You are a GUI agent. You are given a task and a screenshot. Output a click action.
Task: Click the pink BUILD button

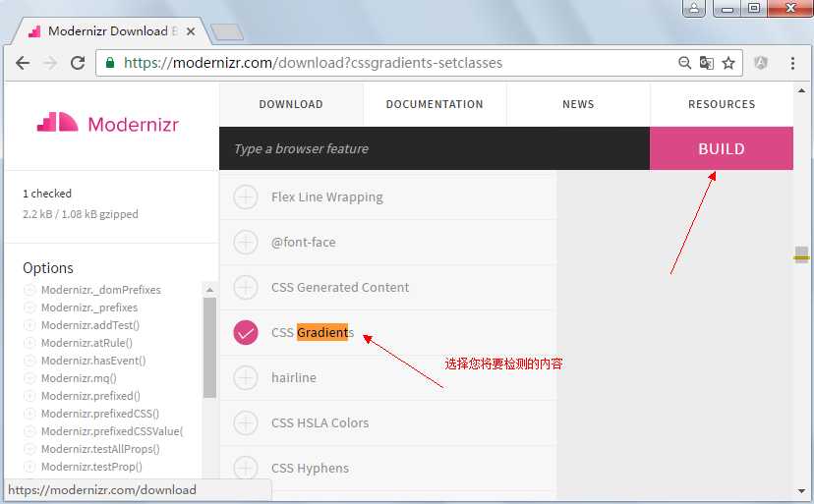coord(722,148)
